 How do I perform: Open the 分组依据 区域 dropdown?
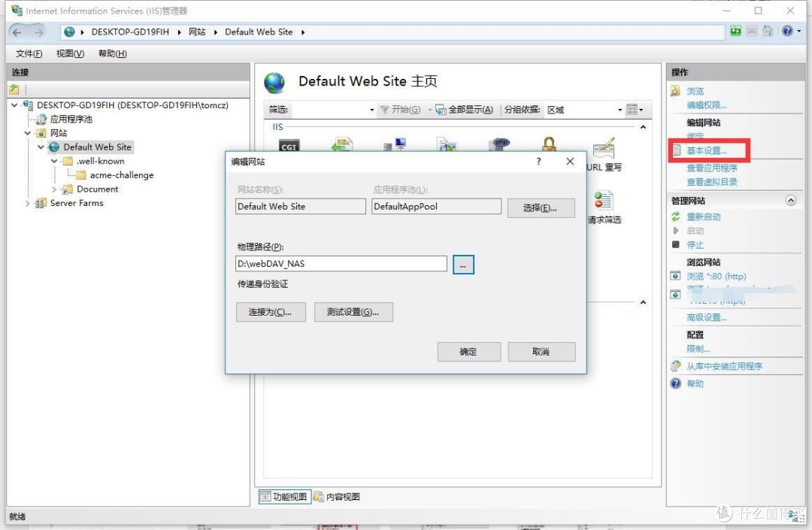pos(585,110)
